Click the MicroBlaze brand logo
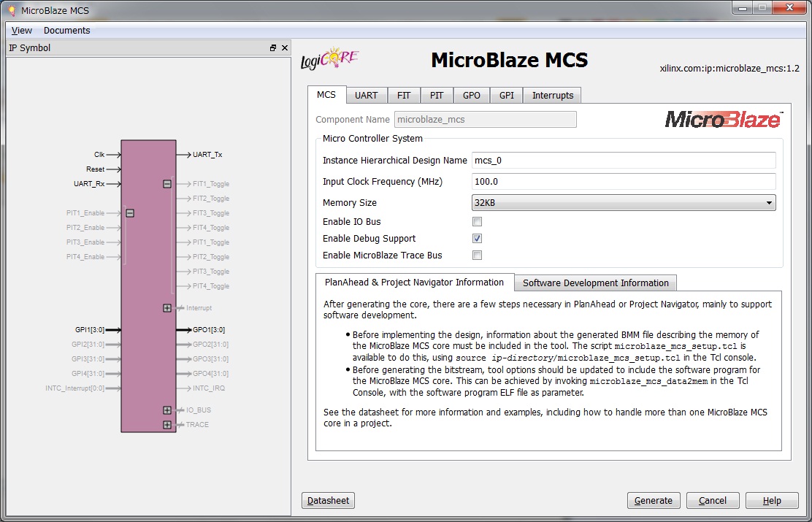 click(x=724, y=119)
